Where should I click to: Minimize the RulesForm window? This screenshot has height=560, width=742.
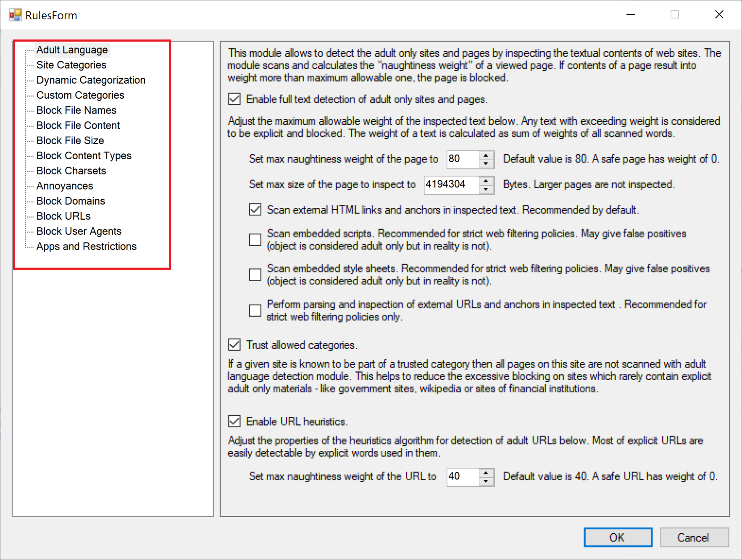[x=631, y=15]
